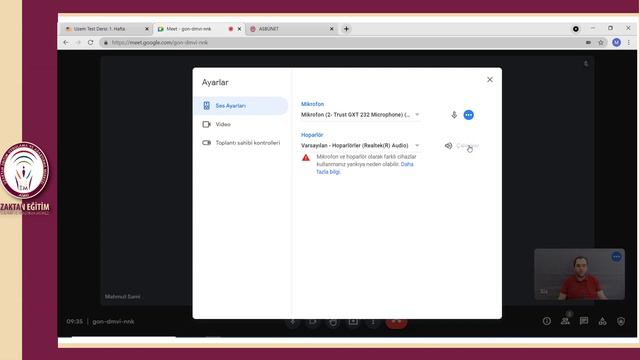Reload the Meet page

coord(91,42)
